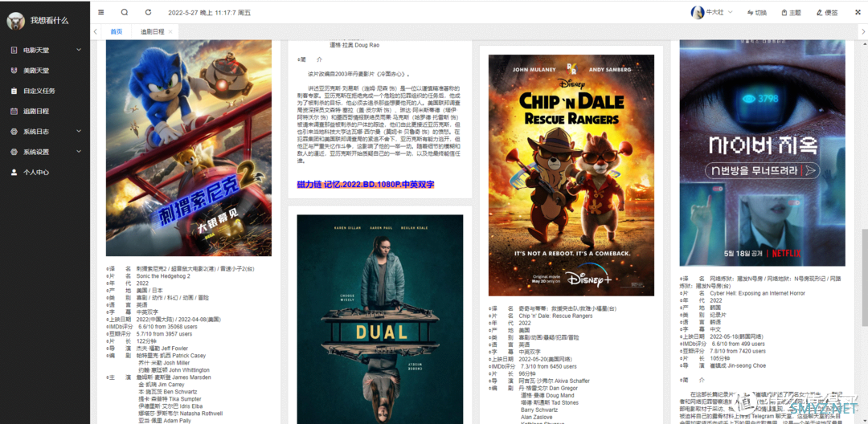
Task: Click the date and time display
Action: pos(209,13)
